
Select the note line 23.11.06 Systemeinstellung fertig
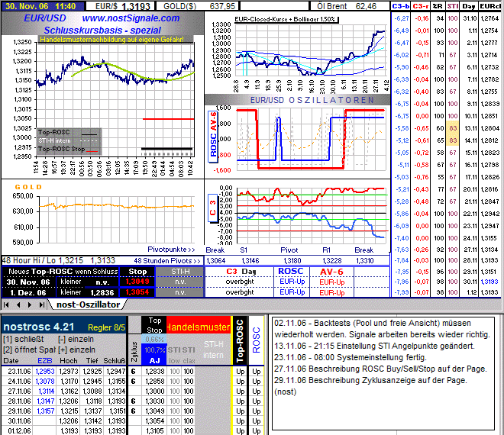350,357
